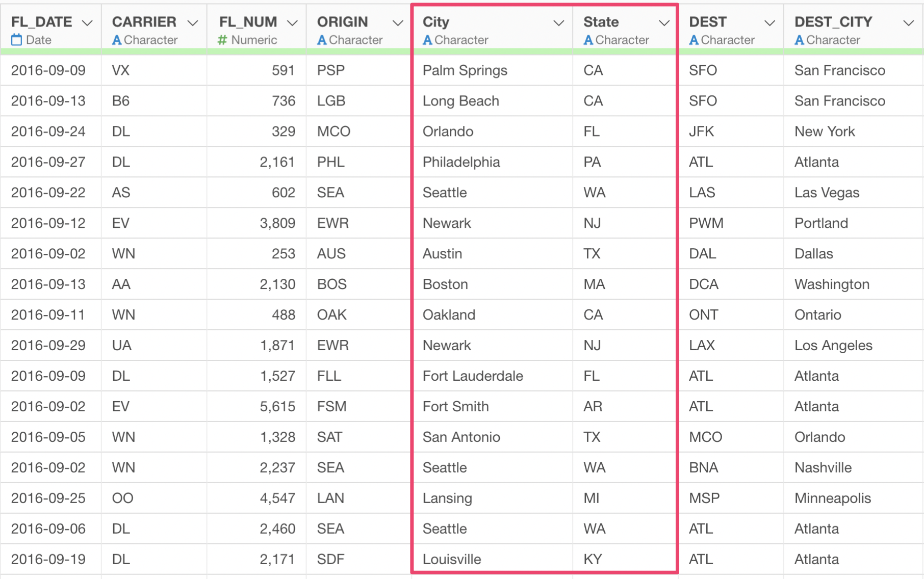Expand the City column menu chevron
Image resolution: width=924 pixels, height=579 pixels.
559,23
